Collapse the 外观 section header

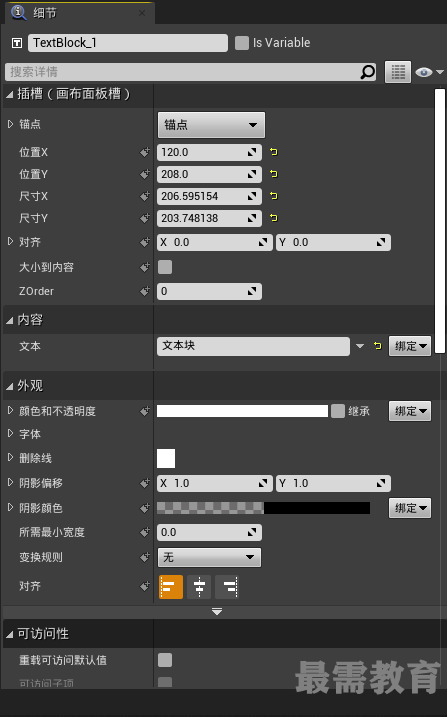pos(30,385)
